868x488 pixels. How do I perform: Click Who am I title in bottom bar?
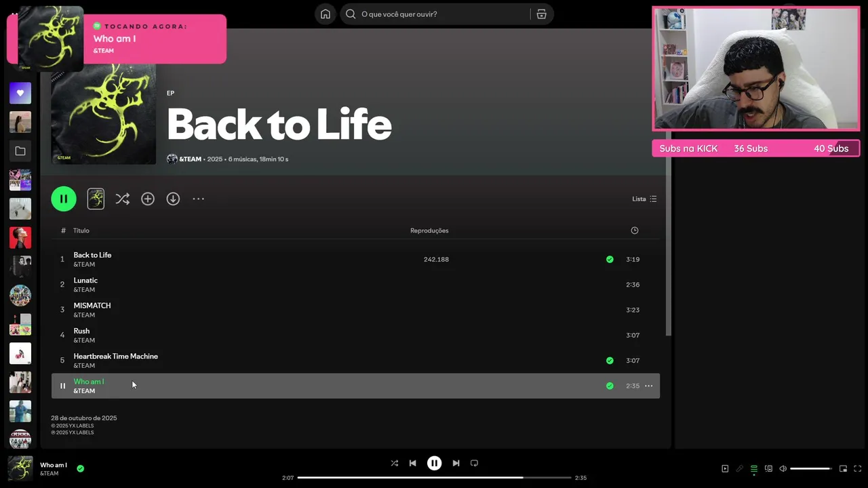54,465
